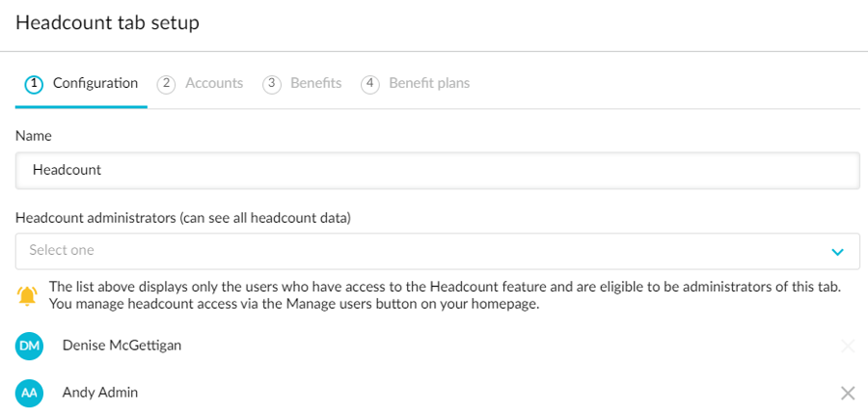Select the Benefit plans tab
This screenshot has height=416, width=868.
(x=429, y=84)
